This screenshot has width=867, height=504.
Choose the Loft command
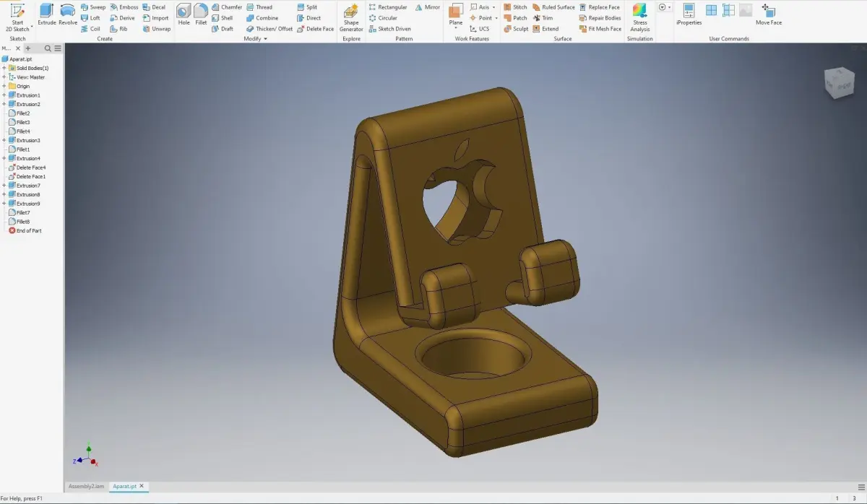(x=90, y=18)
